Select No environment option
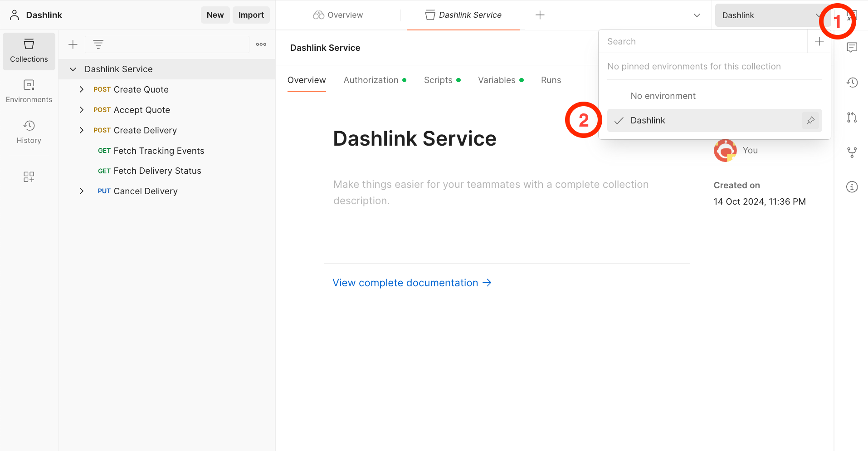 pyautogui.click(x=663, y=96)
